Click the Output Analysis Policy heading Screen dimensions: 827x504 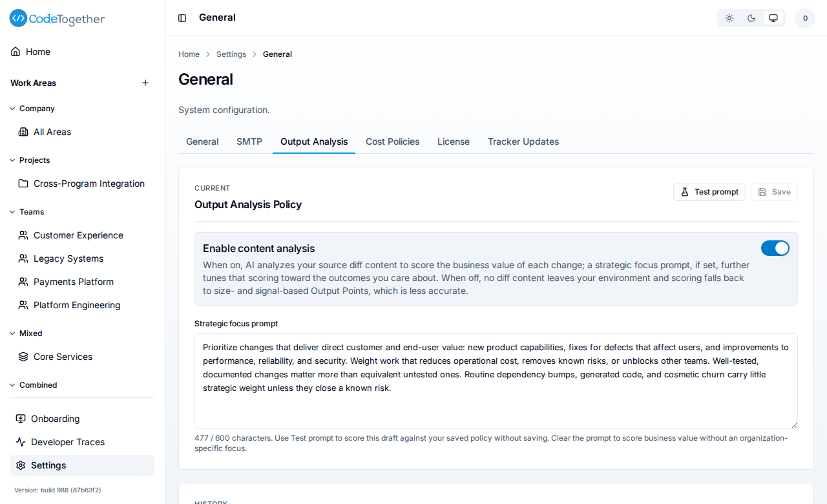click(248, 205)
